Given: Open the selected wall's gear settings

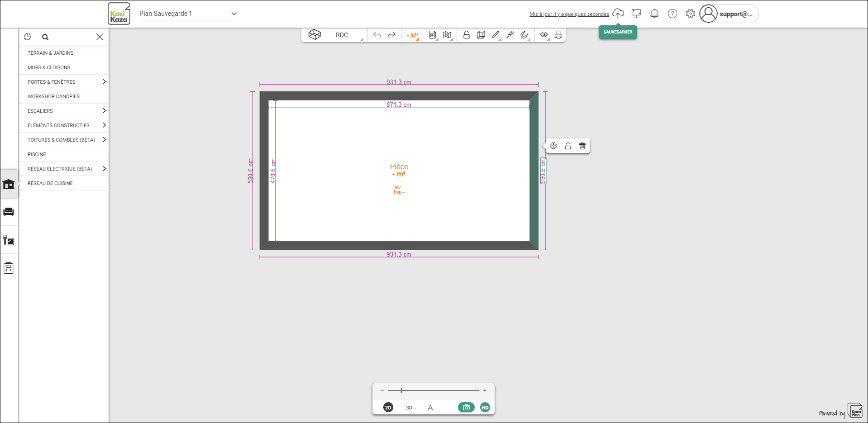Looking at the screenshot, I should 553,146.
